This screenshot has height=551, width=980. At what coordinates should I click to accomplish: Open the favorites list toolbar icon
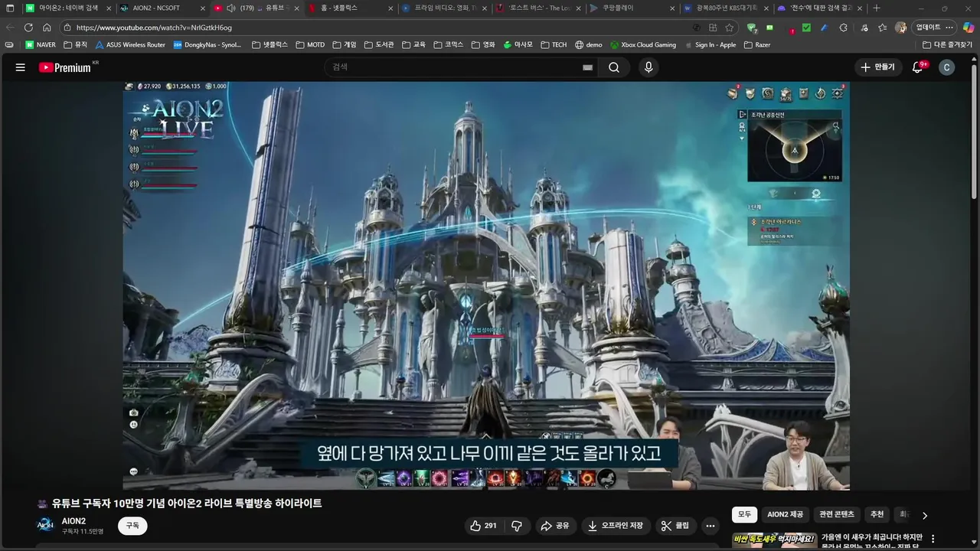click(883, 28)
